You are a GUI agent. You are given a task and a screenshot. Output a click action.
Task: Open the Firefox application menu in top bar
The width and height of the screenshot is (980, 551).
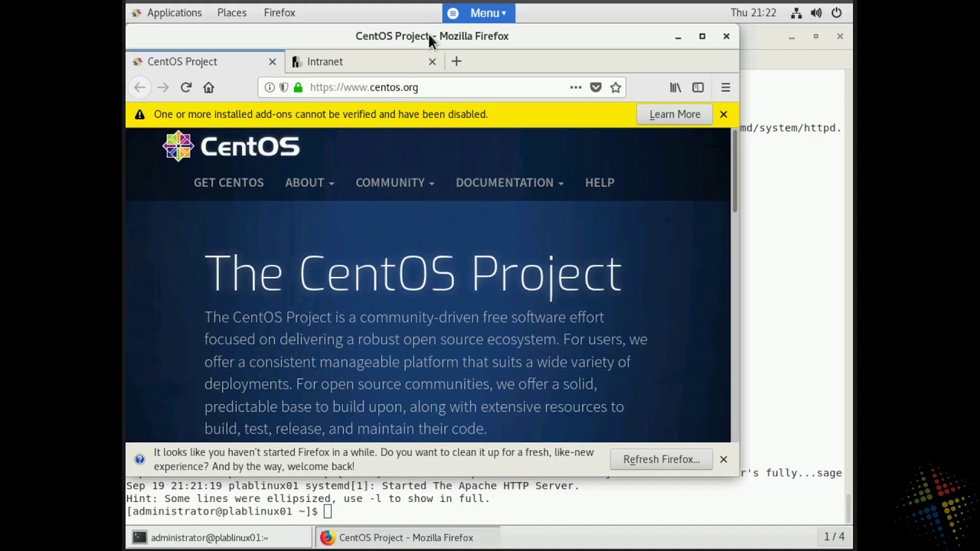[x=279, y=12]
